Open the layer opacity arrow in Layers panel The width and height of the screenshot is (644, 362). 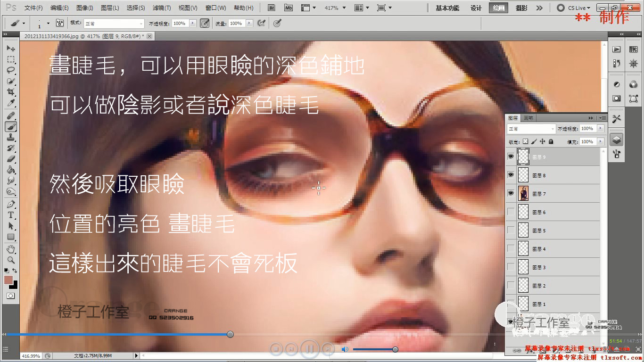click(601, 129)
